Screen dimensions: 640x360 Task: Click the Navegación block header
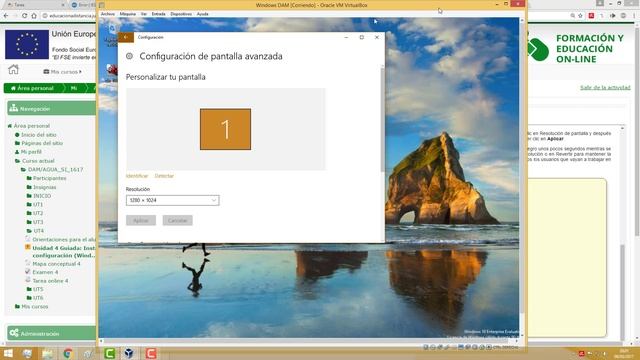51,109
